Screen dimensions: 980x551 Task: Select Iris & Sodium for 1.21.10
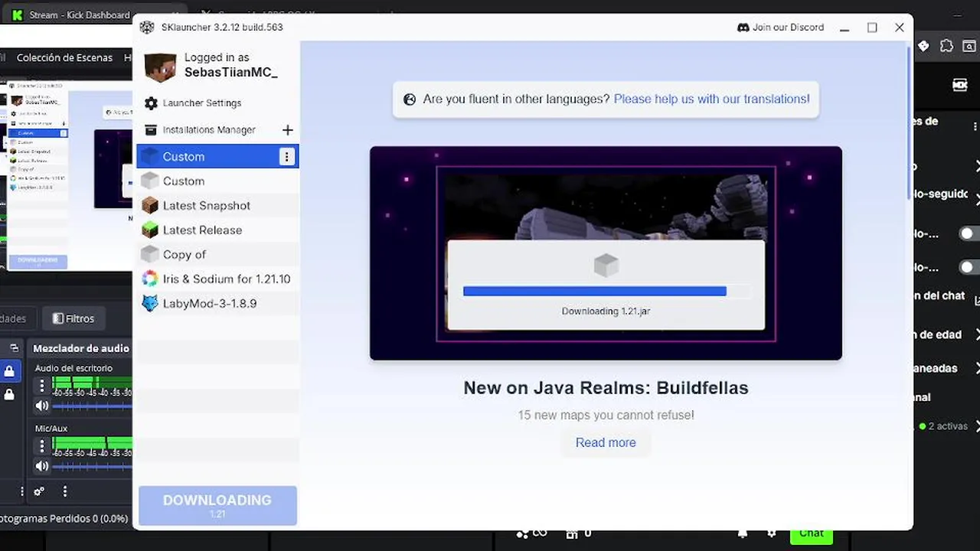click(x=217, y=279)
